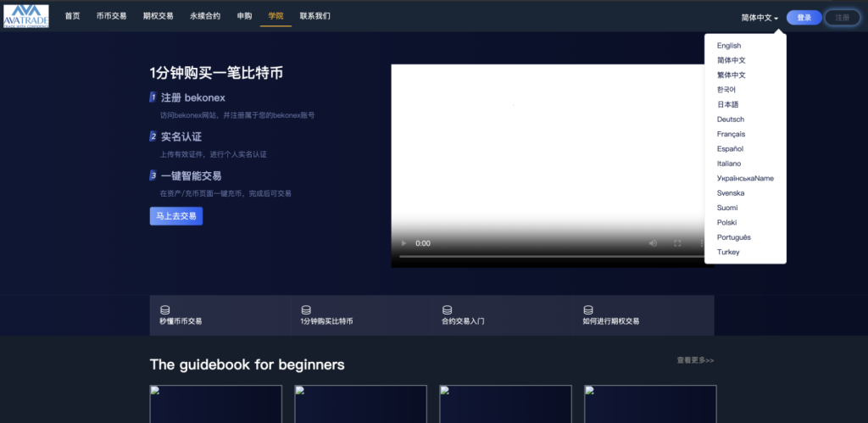
Task: Click coin icon above 如何进行期权交易
Action: click(588, 310)
